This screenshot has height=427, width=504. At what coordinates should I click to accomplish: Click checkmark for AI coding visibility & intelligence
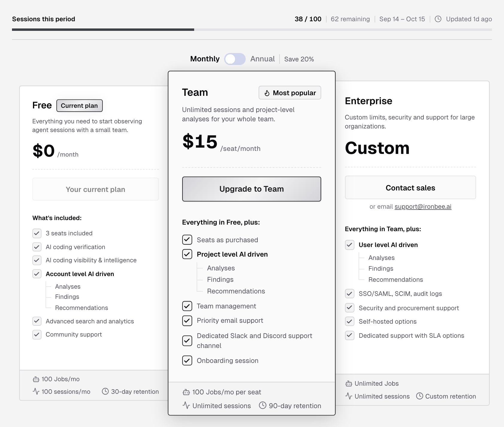point(37,260)
